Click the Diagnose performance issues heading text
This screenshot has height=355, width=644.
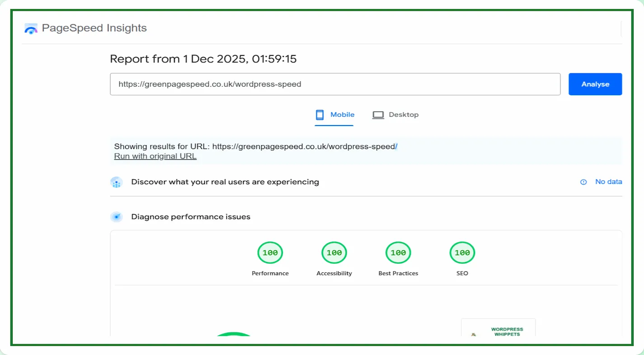[191, 217]
